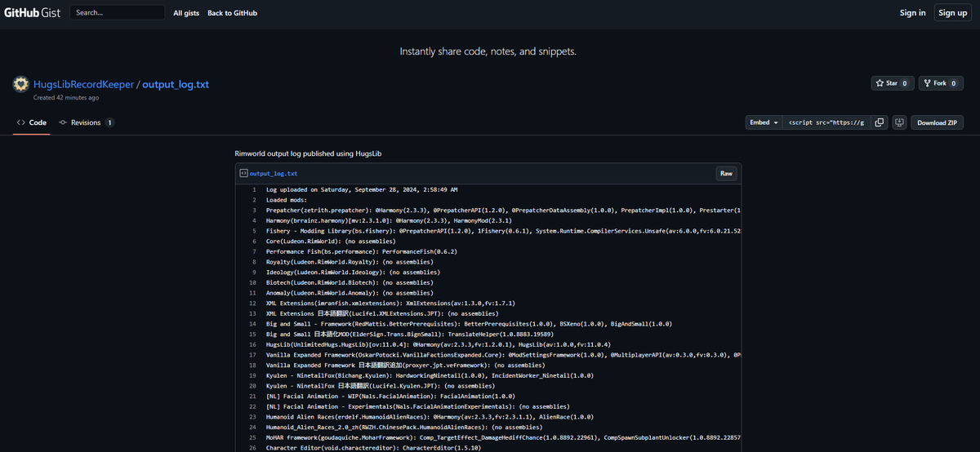
Task: Select line number 16 for HugsLib
Action: click(252, 344)
